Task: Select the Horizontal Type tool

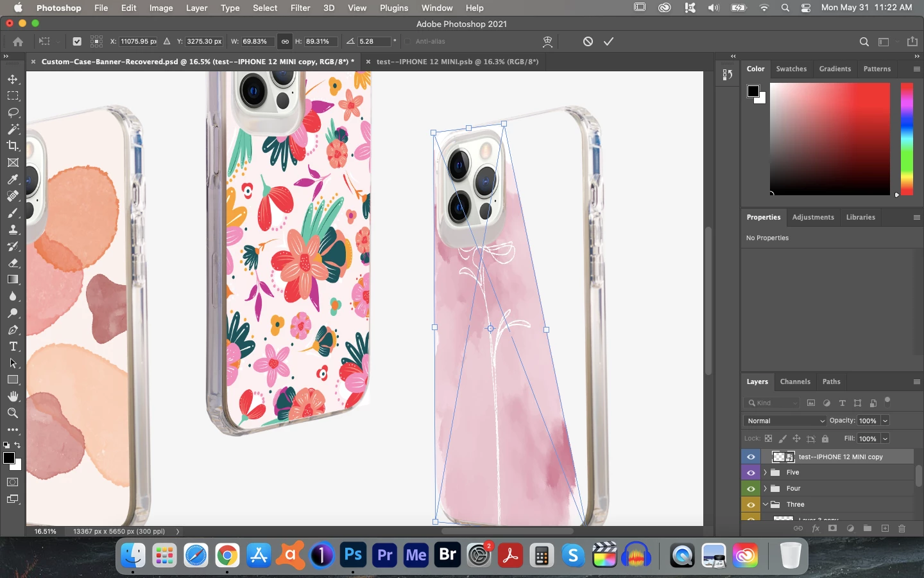Action: pos(13,346)
